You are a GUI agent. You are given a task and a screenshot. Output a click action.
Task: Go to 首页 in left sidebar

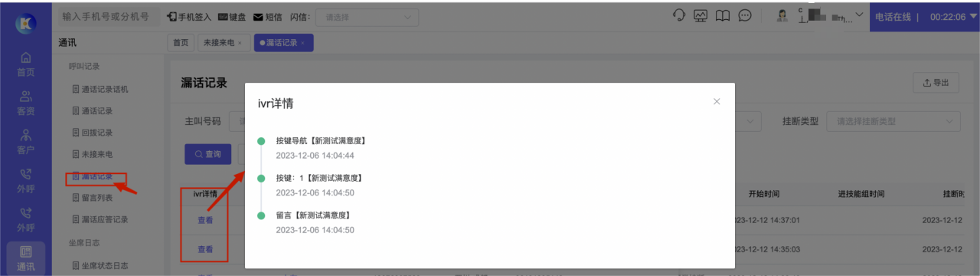(26, 64)
